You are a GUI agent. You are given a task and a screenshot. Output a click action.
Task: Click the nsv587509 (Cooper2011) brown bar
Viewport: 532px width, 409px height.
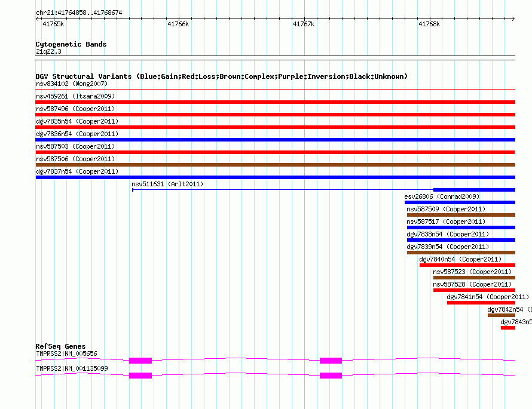tap(461, 215)
